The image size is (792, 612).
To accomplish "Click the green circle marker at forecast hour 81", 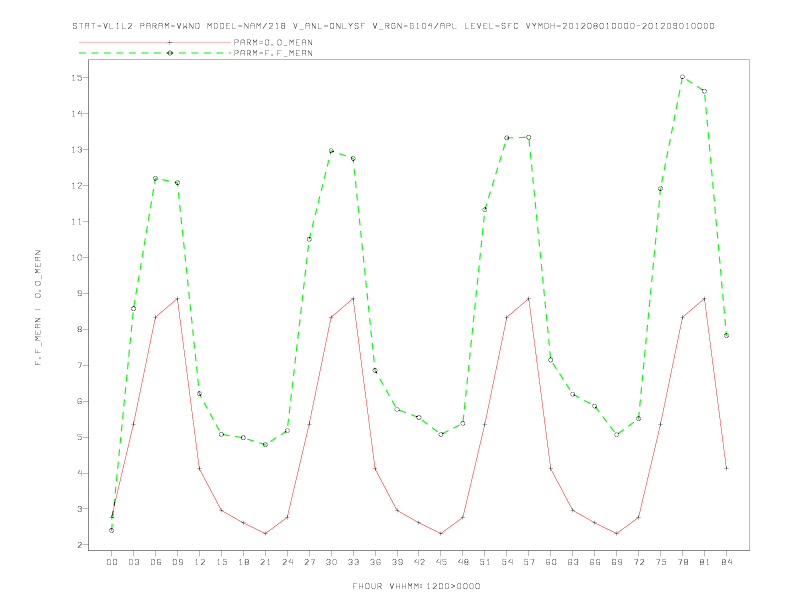I will tap(705, 91).
